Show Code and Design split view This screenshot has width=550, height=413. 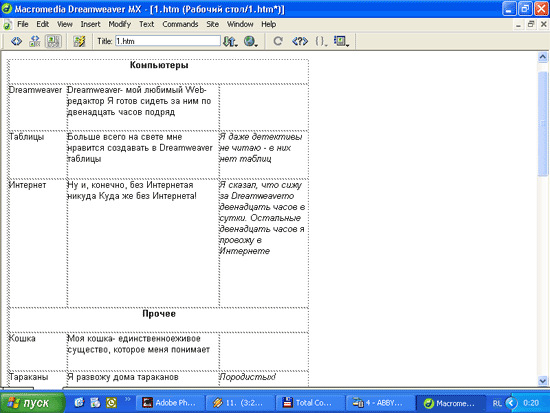pyautogui.click(x=35, y=41)
